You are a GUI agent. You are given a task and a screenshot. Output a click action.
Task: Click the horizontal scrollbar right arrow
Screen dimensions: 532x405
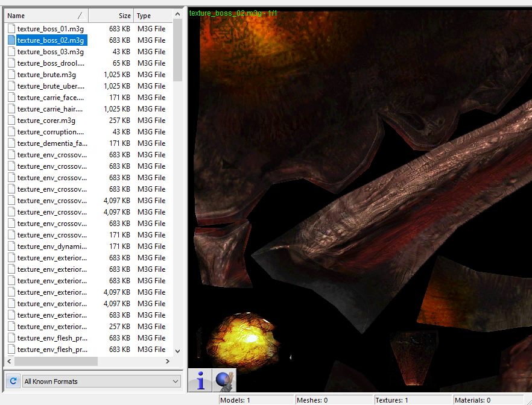click(168, 361)
